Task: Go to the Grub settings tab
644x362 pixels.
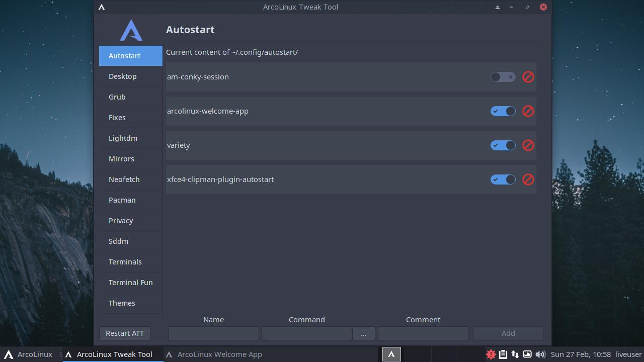Action: click(x=131, y=97)
